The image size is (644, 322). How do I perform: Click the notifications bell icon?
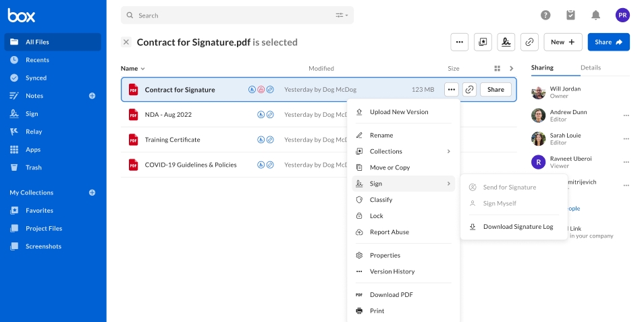[x=595, y=15]
